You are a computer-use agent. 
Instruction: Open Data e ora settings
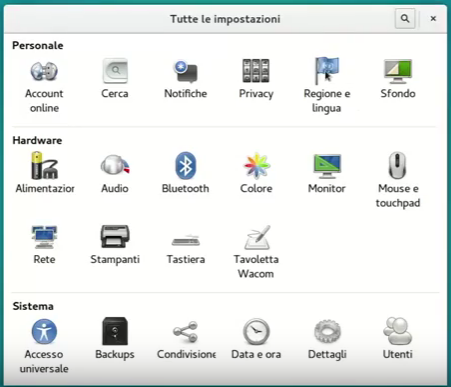click(256, 339)
